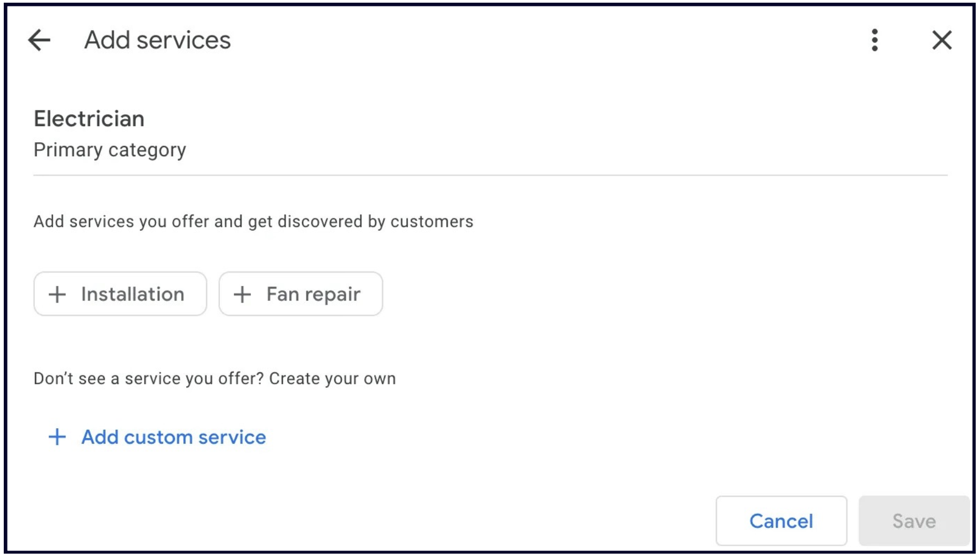Click the Add custom service link text
This screenshot has width=980, height=559.
tap(173, 437)
